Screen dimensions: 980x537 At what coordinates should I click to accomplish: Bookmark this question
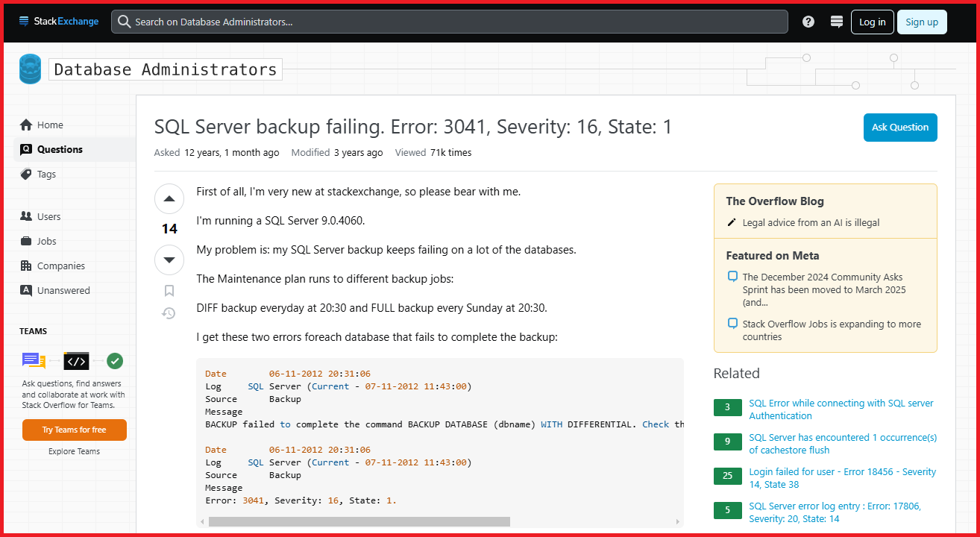click(x=169, y=291)
